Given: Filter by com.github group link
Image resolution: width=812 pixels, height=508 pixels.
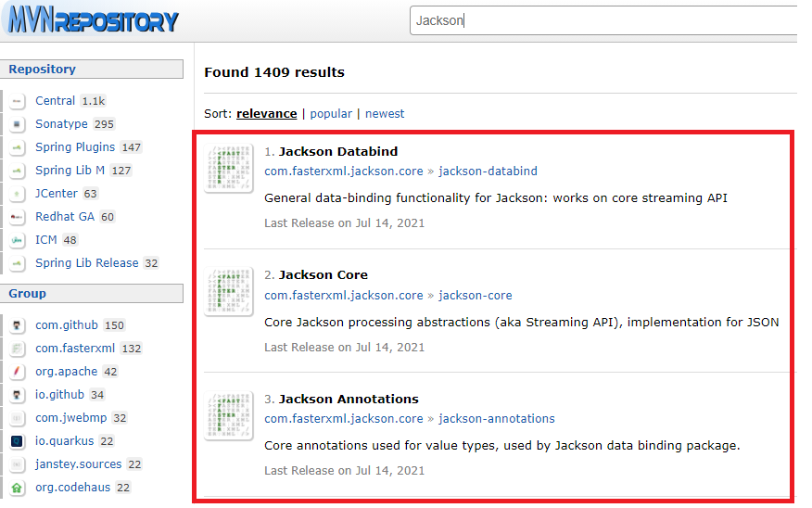Looking at the screenshot, I should 67,325.
